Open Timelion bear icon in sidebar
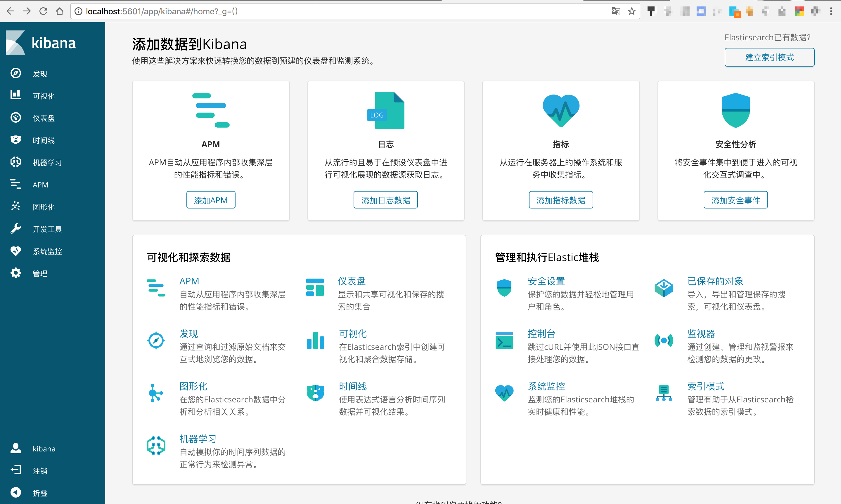The image size is (841, 504). (15, 140)
